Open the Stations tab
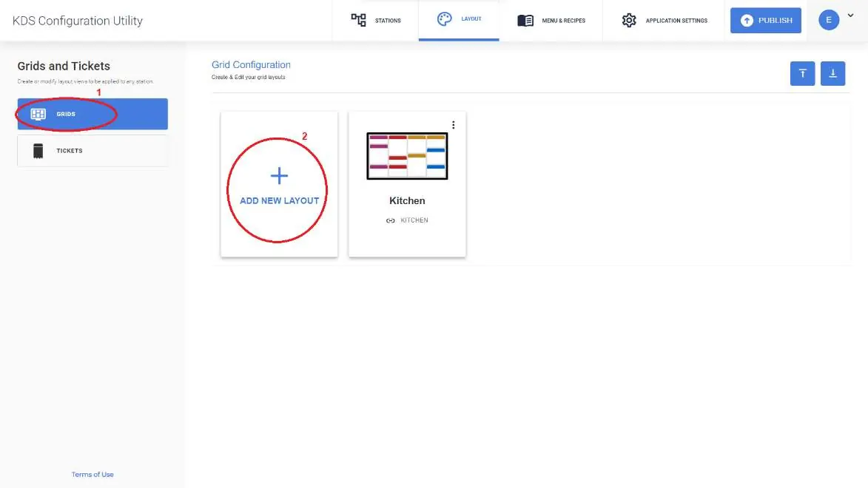Viewport: 868px width, 488px height. point(376,21)
